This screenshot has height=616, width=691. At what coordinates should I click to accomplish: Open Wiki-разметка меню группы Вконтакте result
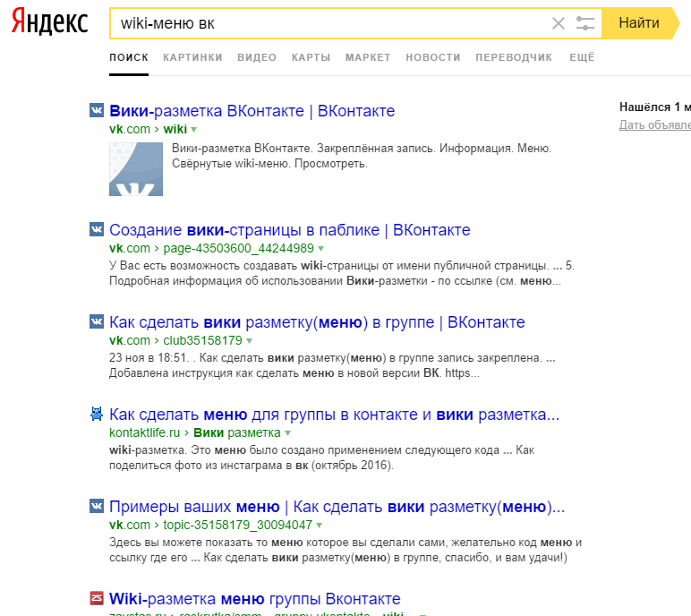point(255,599)
